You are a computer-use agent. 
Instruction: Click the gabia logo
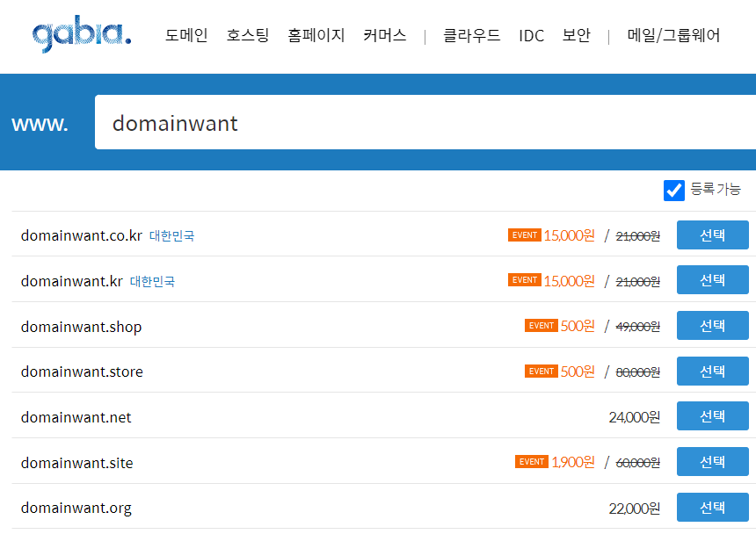coord(82,33)
